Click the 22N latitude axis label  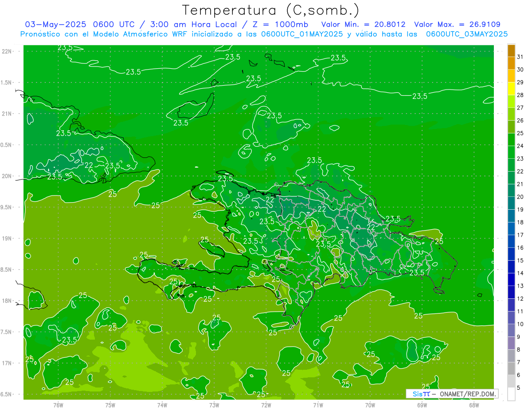point(8,51)
